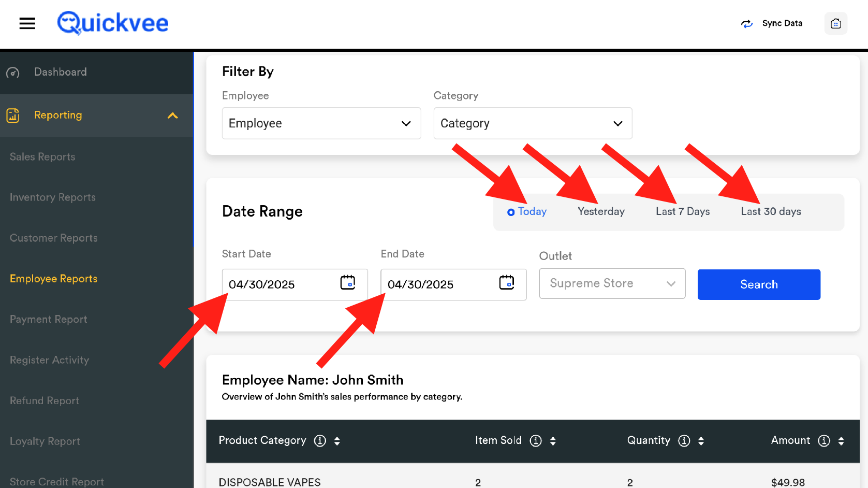The height and width of the screenshot is (488, 868).
Task: Select the Yesterday date range option
Action: (x=601, y=212)
